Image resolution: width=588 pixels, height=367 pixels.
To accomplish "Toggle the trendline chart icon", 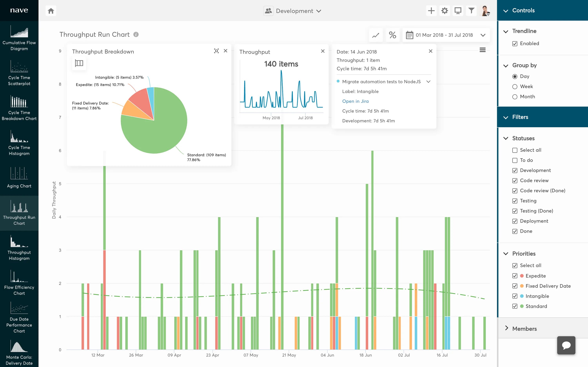I will pos(376,35).
